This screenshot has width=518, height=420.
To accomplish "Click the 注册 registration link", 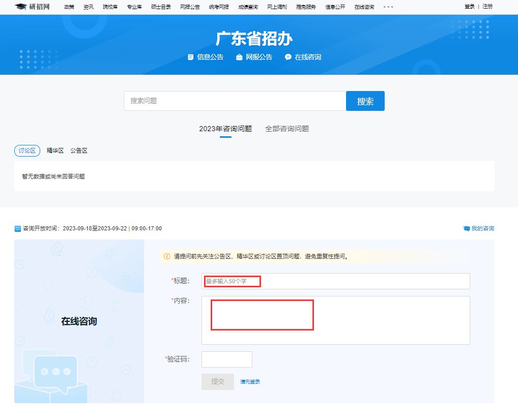I will tap(487, 7).
